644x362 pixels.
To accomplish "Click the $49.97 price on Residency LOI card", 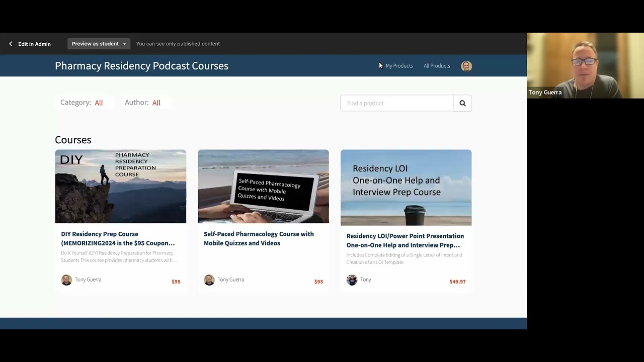I will pos(457,282).
